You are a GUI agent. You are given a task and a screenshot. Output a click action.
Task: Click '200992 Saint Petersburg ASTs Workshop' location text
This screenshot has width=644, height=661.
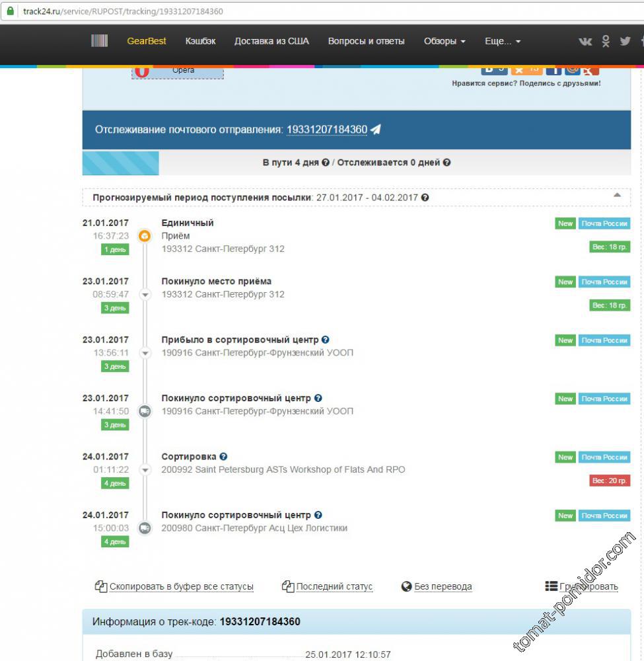click(283, 469)
